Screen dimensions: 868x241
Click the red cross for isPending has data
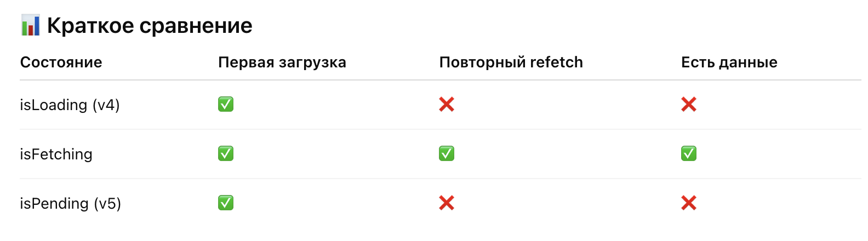tap(689, 203)
